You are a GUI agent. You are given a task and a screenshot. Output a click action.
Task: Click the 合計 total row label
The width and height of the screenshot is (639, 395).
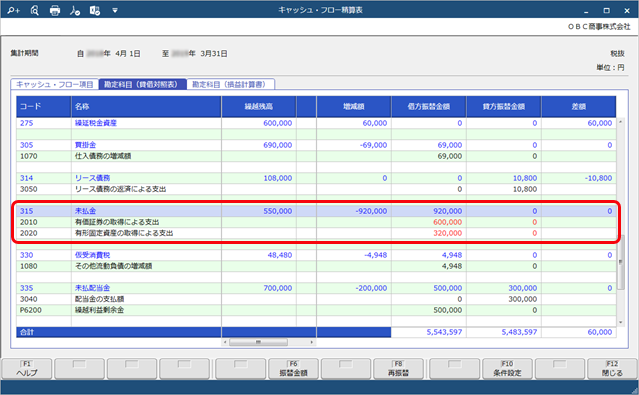click(x=26, y=332)
